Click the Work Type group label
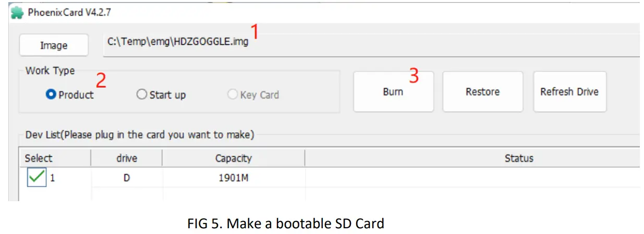The image size is (644, 234). point(50,70)
